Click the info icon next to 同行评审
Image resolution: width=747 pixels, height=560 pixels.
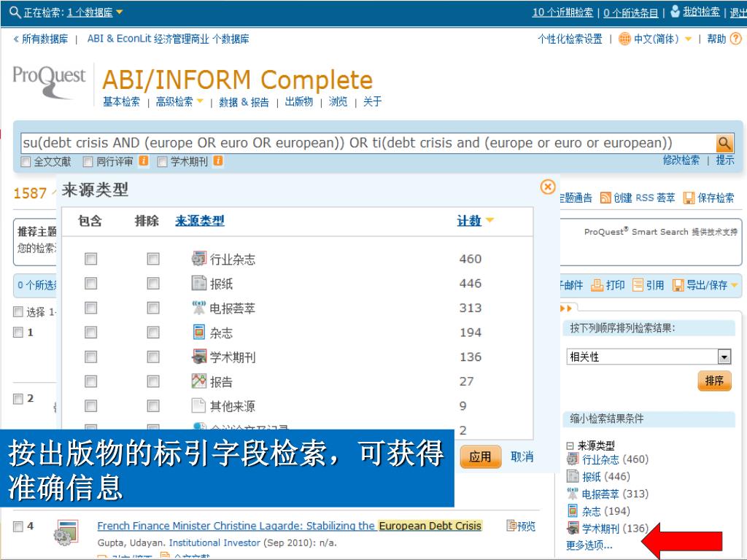point(144,161)
